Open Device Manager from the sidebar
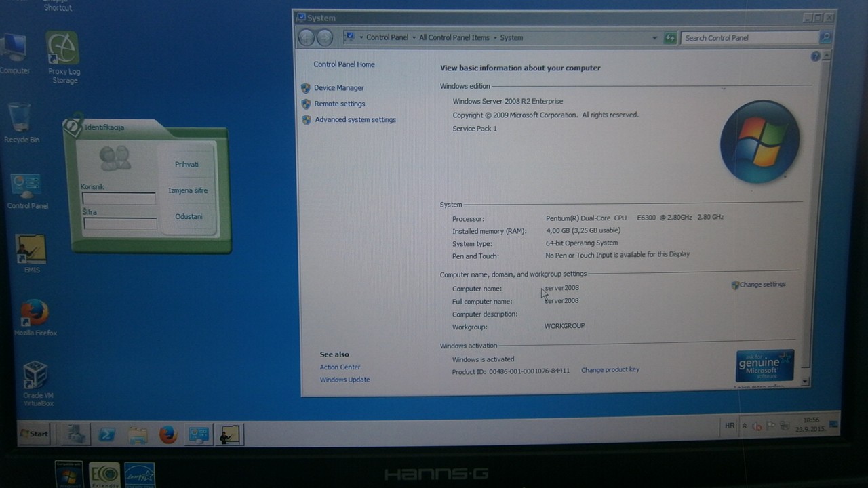 point(338,88)
